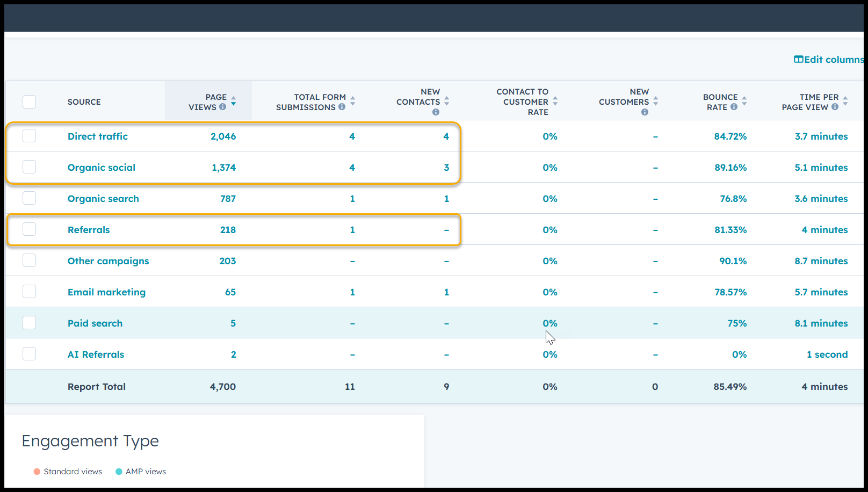
Task: Click the Bounce Rate info icon
Action: (734, 107)
